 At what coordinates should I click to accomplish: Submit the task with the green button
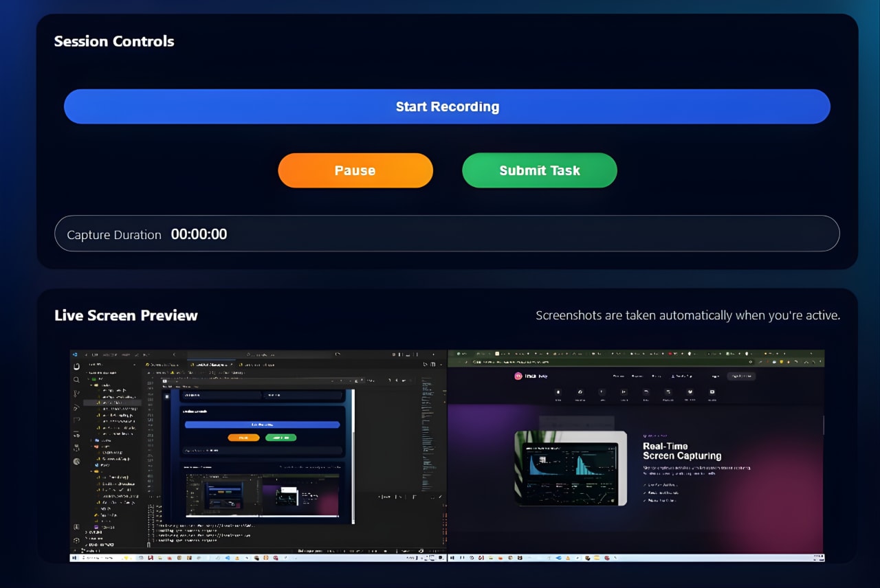540,170
